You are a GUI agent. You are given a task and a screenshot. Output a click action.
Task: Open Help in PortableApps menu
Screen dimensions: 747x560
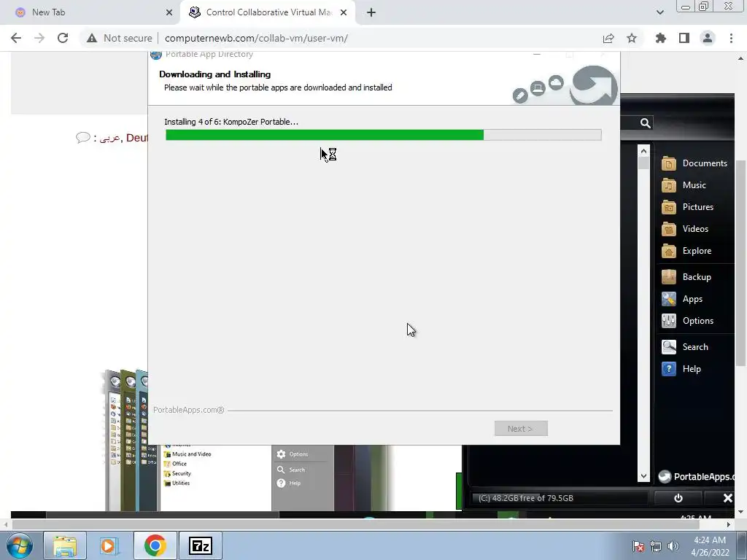coord(681,369)
